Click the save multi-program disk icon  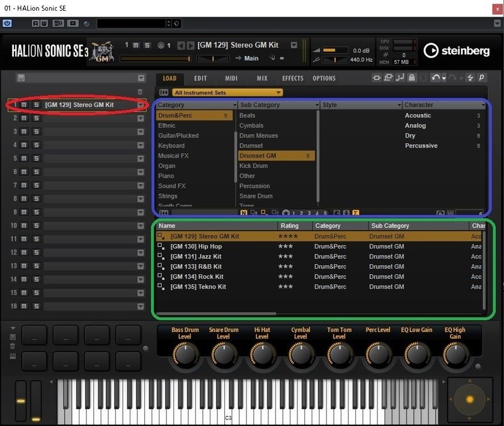pos(21,78)
